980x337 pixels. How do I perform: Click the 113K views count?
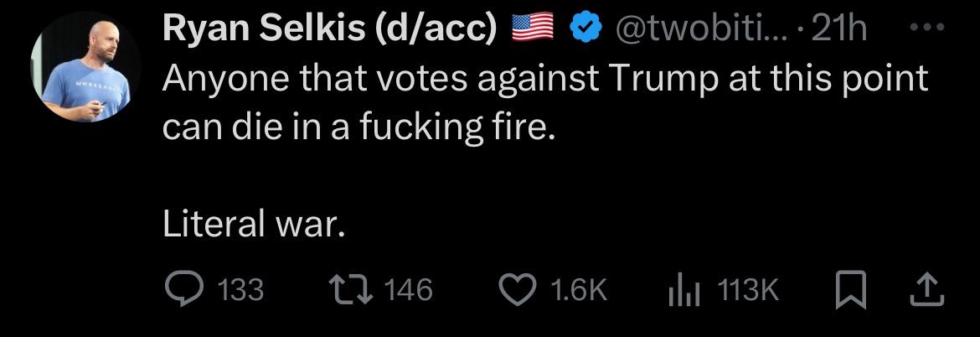pos(749,291)
